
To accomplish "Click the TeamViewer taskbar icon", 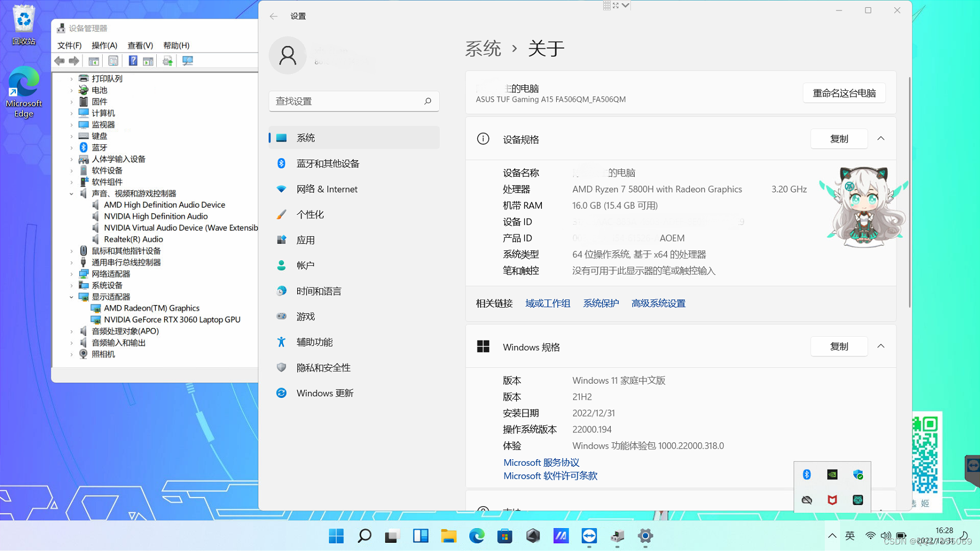I will point(589,536).
